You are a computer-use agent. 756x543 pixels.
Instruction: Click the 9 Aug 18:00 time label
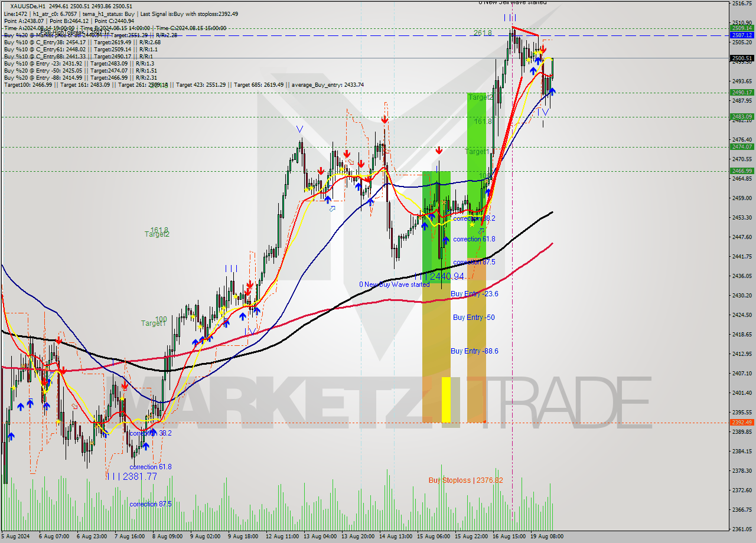click(x=243, y=537)
